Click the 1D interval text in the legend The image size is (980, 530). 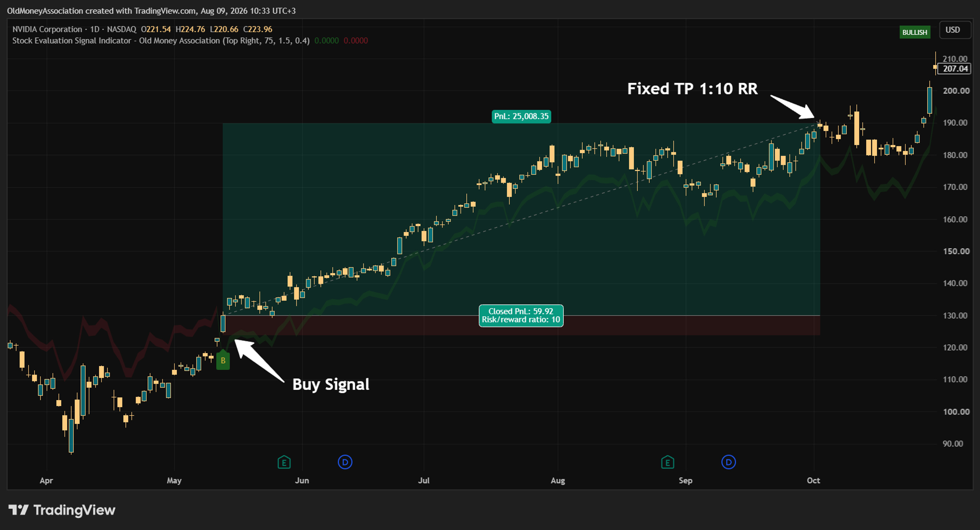coord(95,29)
